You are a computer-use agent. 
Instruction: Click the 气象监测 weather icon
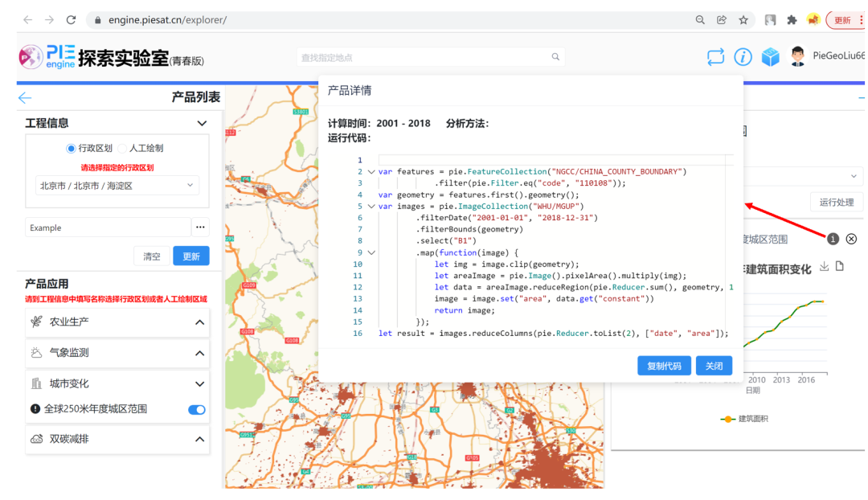point(36,353)
